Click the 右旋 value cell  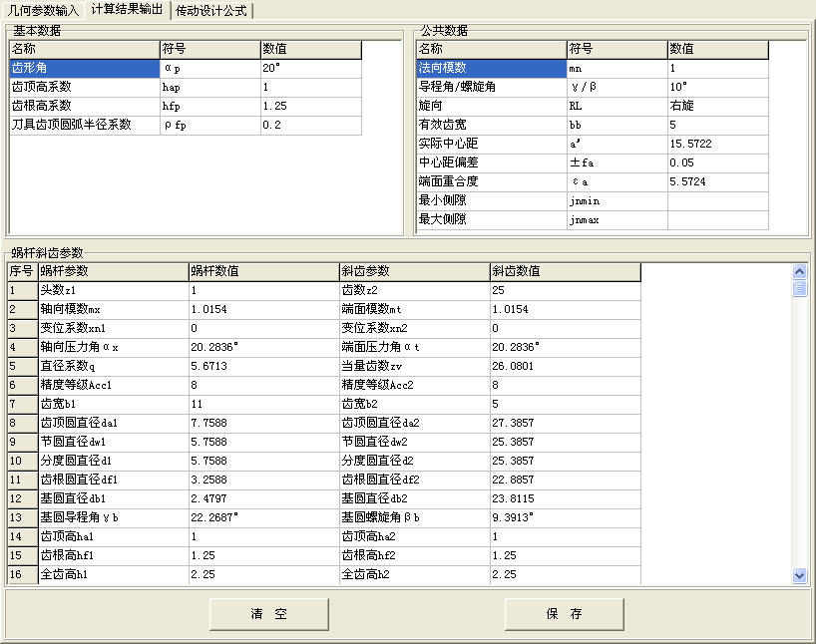click(718, 106)
